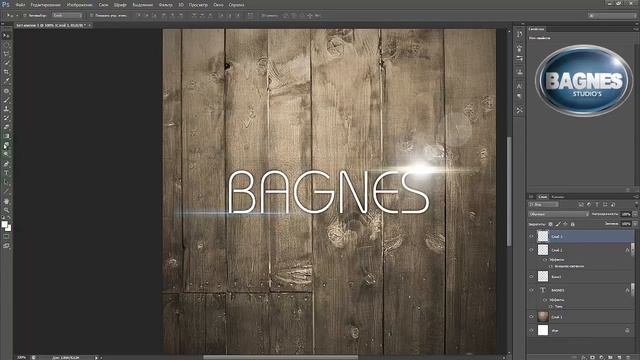Screen dimensions: 640x360
Task: Switch to the Каналы tab
Action: coord(558,197)
